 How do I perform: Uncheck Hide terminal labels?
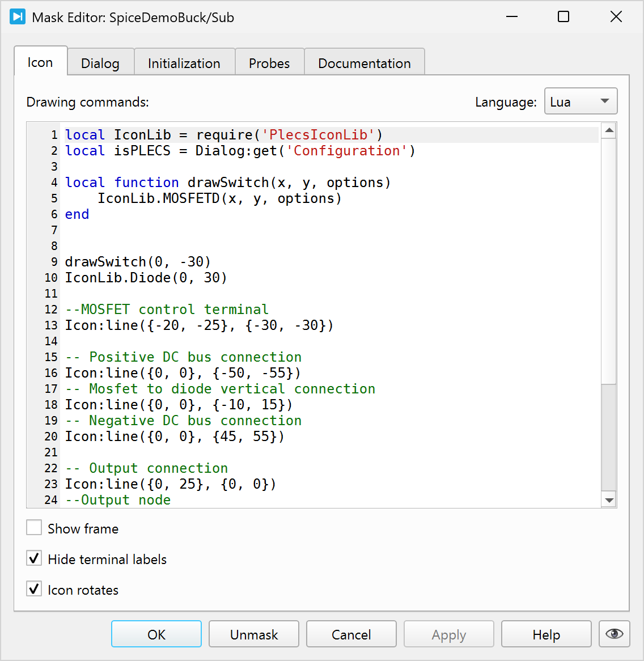(35, 559)
